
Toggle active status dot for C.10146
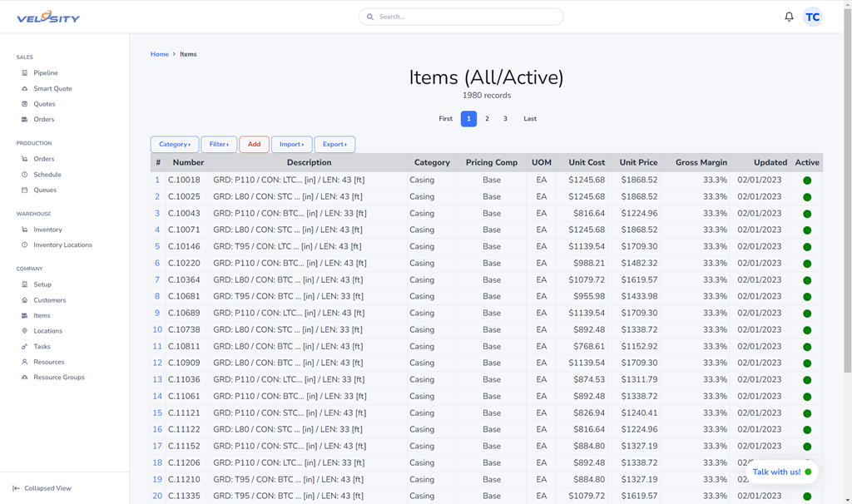(x=807, y=247)
